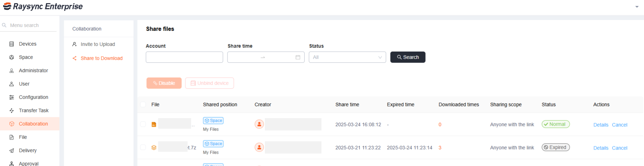Click the Downloaded times column header
The height and width of the screenshot is (166, 644).
(x=459, y=105)
